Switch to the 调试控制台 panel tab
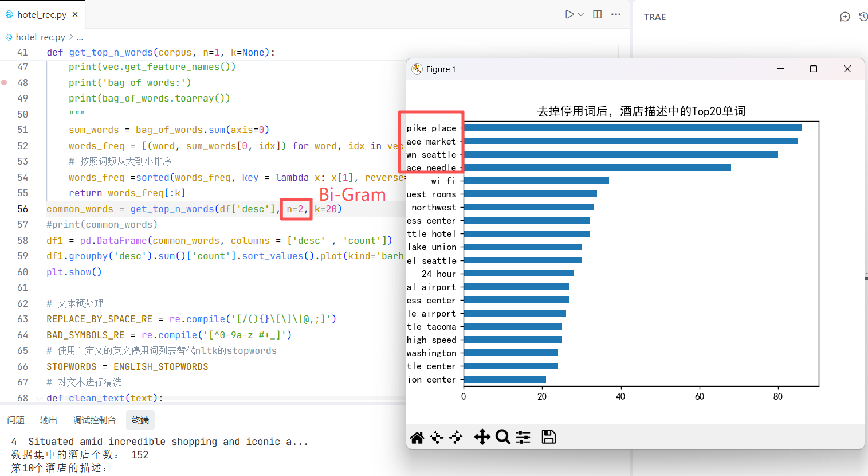Viewport: 868px width, 476px height. (95, 420)
